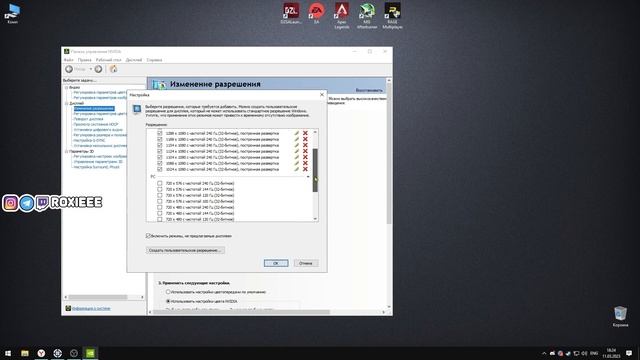Click the taskbar clock
Viewport: 640px width, 360px height.
[x=611, y=353]
